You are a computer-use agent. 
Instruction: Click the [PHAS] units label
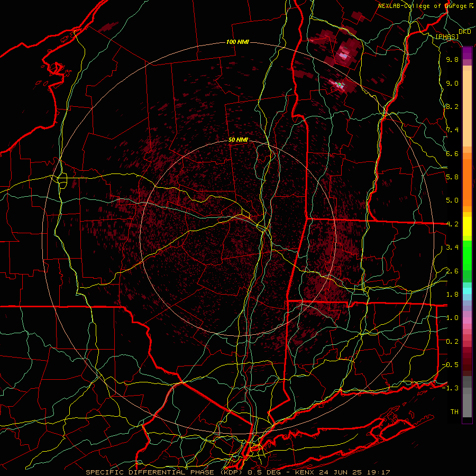coord(447,37)
